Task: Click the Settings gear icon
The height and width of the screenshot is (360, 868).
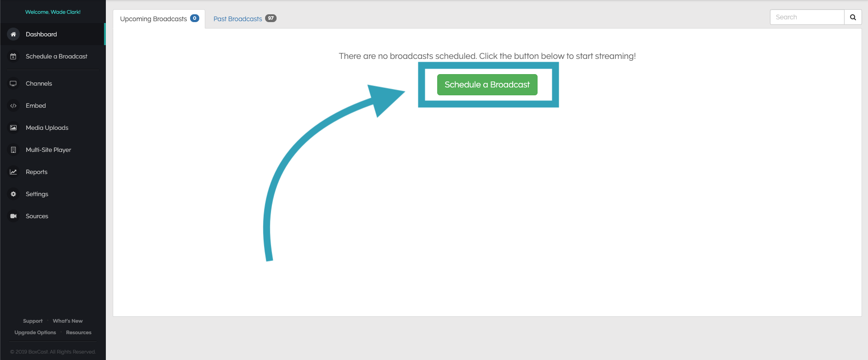Action: [x=13, y=194]
